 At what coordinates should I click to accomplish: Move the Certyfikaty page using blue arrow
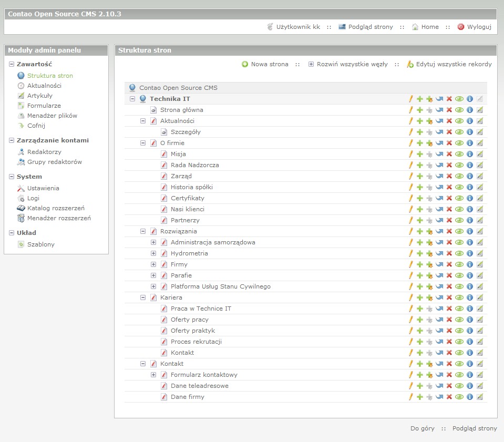(439, 198)
